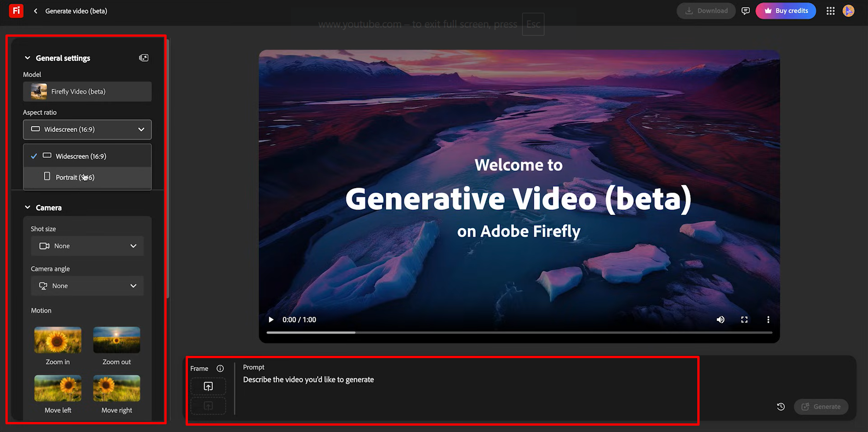Open the Shot size dropdown
The width and height of the screenshot is (868, 432).
click(87, 246)
